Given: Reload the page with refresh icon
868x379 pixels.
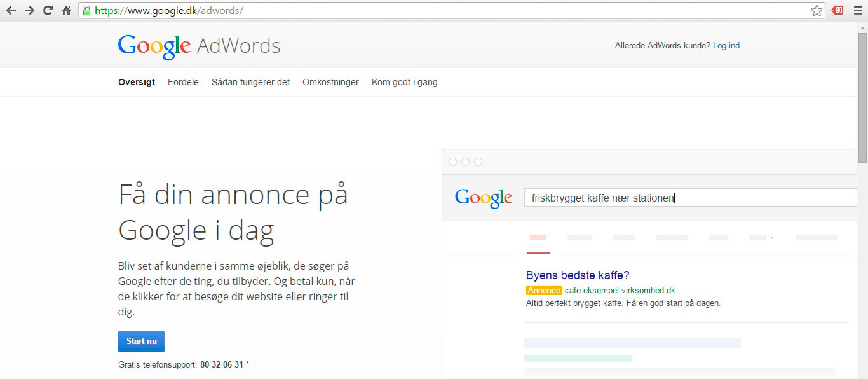Looking at the screenshot, I should [48, 11].
